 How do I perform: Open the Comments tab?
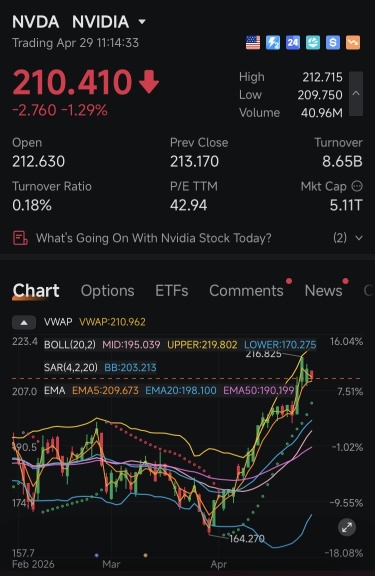[246, 291]
